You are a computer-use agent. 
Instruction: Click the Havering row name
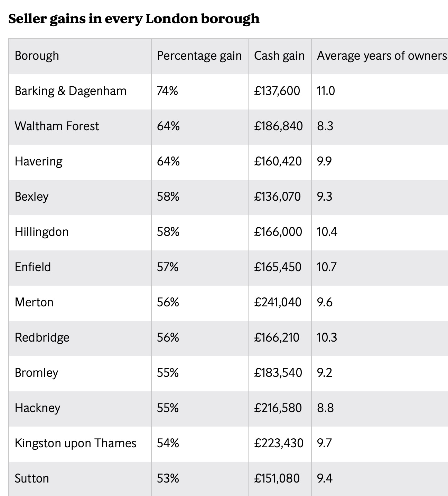tap(39, 162)
